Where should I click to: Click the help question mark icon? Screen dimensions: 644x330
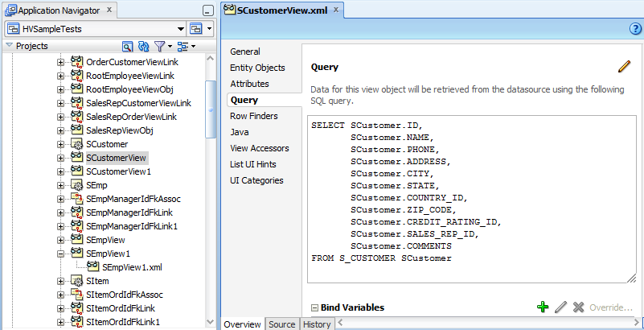tap(635, 29)
